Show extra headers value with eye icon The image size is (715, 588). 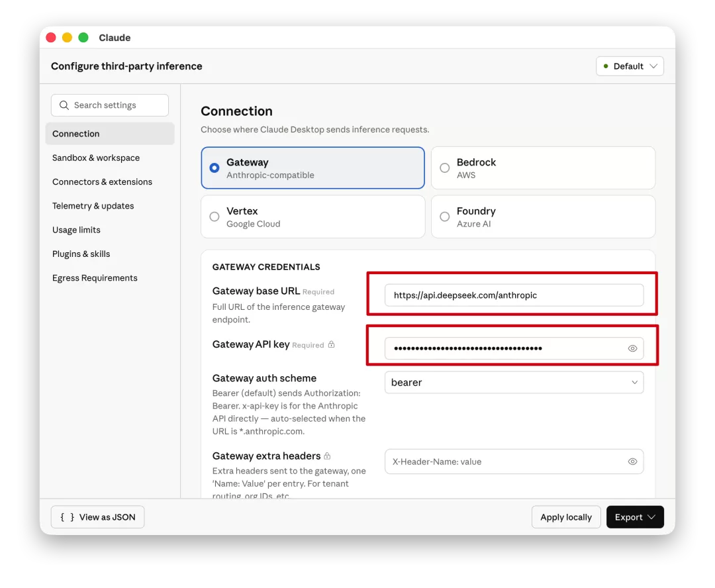[x=632, y=462]
